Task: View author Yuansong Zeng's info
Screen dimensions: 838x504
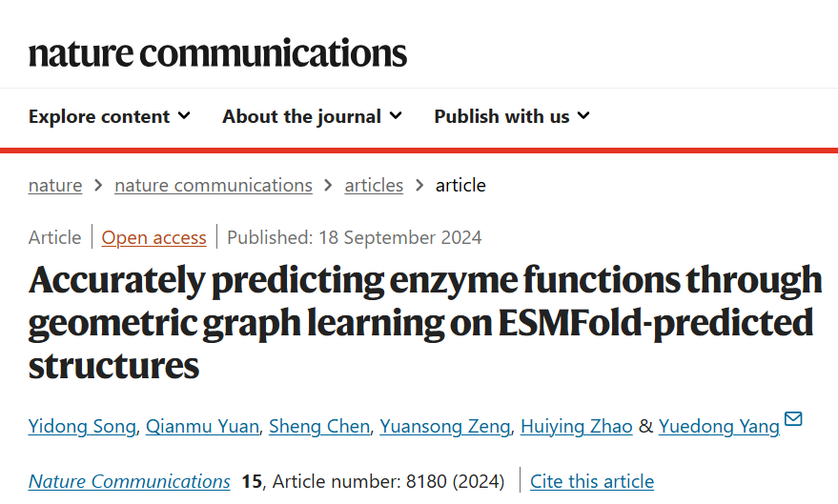Action: tap(445, 427)
